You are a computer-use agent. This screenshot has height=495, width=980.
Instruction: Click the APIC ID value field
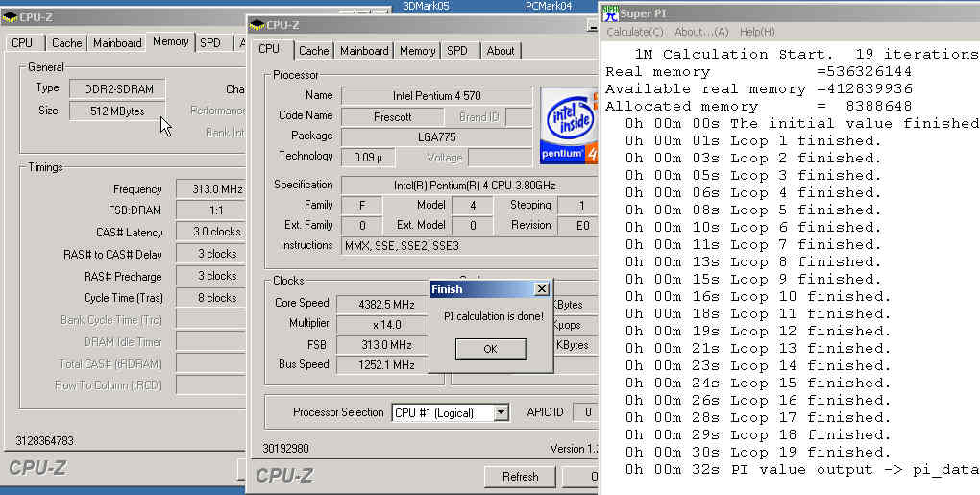click(x=584, y=412)
